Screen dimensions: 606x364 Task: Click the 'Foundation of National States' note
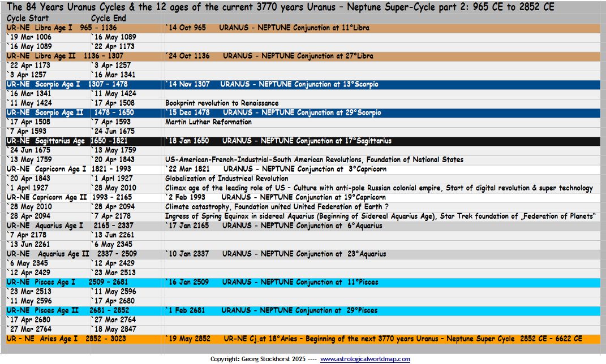pos(415,160)
